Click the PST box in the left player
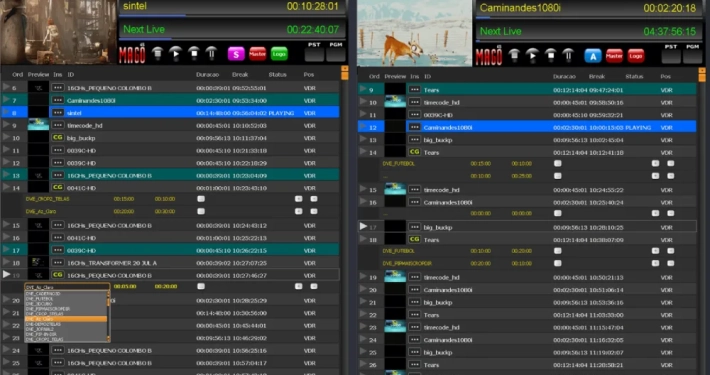Image resolution: width=710 pixels, height=375 pixels. [314, 55]
